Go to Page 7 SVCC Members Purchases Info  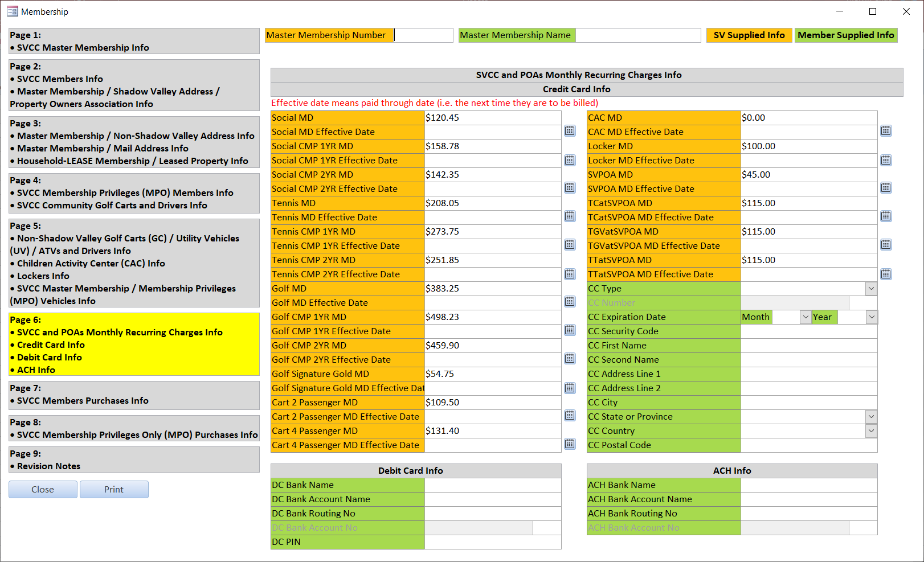[x=134, y=395]
